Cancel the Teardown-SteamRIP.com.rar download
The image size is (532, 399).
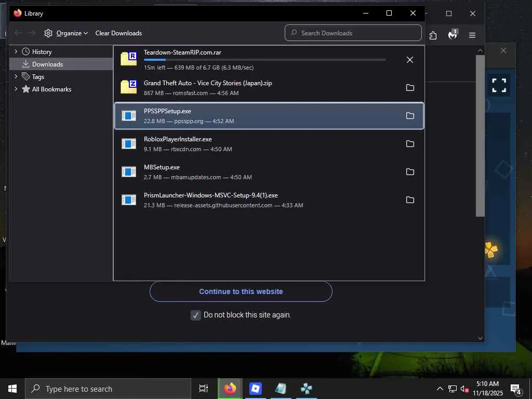coord(410,60)
